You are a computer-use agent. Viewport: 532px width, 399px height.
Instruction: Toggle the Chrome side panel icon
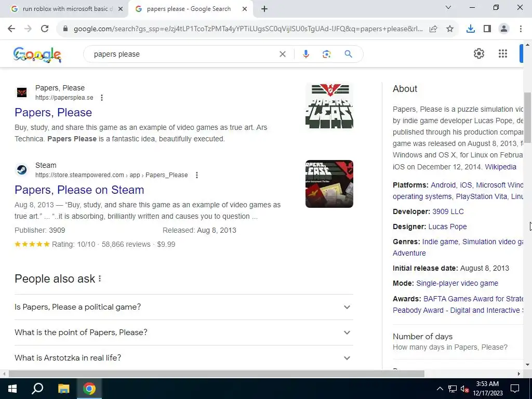[x=487, y=29]
